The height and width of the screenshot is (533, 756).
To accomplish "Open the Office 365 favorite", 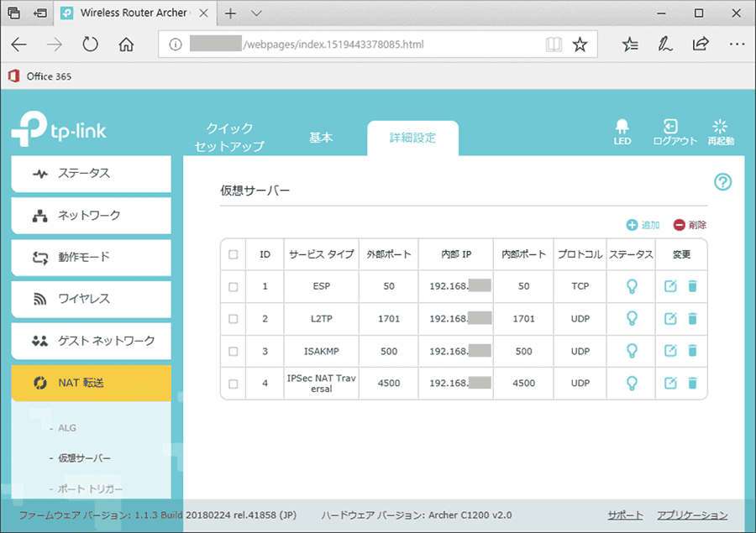I will coord(40,76).
